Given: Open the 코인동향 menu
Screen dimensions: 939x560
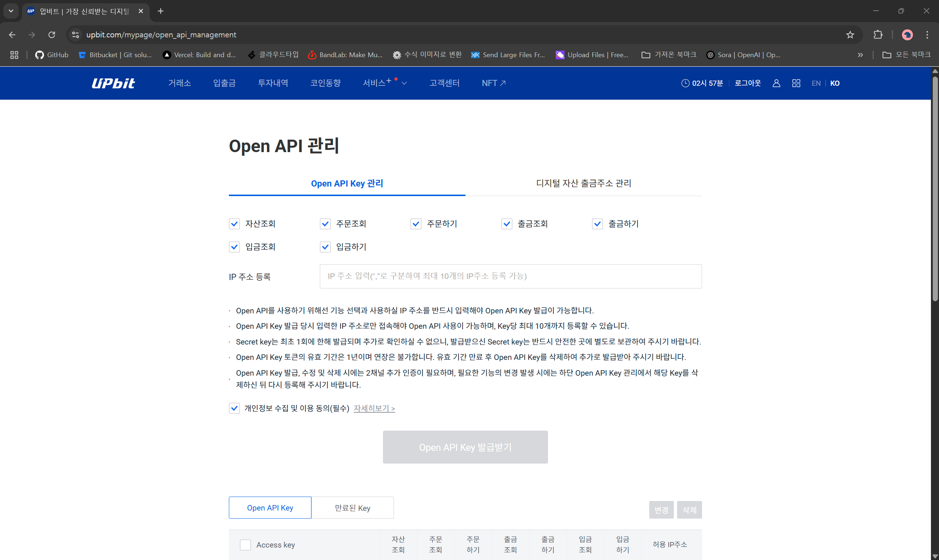Looking at the screenshot, I should click(x=325, y=83).
